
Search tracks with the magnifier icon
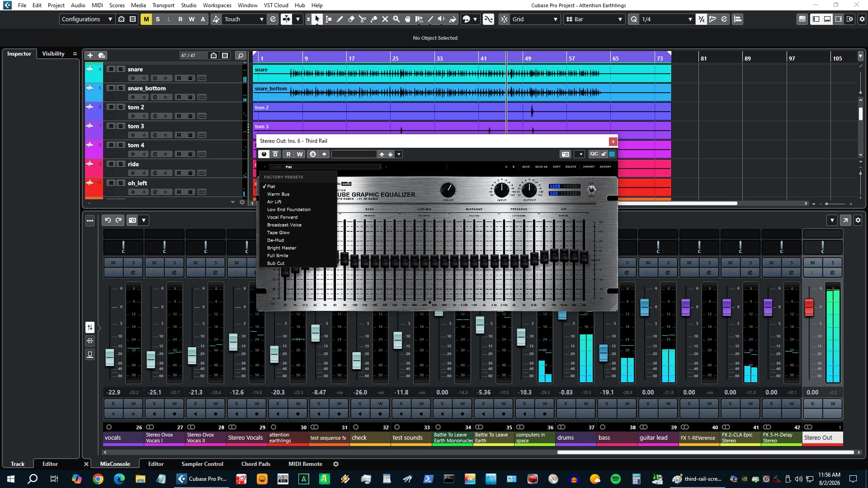[241, 55]
